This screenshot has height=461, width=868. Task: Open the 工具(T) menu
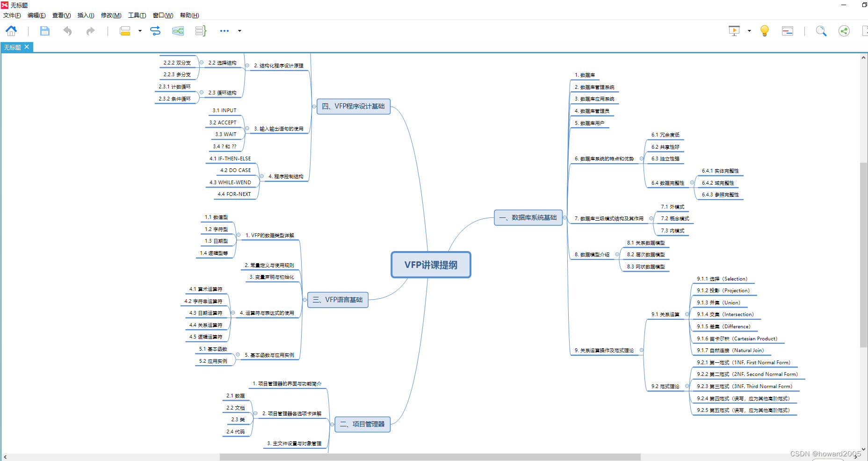(x=137, y=15)
